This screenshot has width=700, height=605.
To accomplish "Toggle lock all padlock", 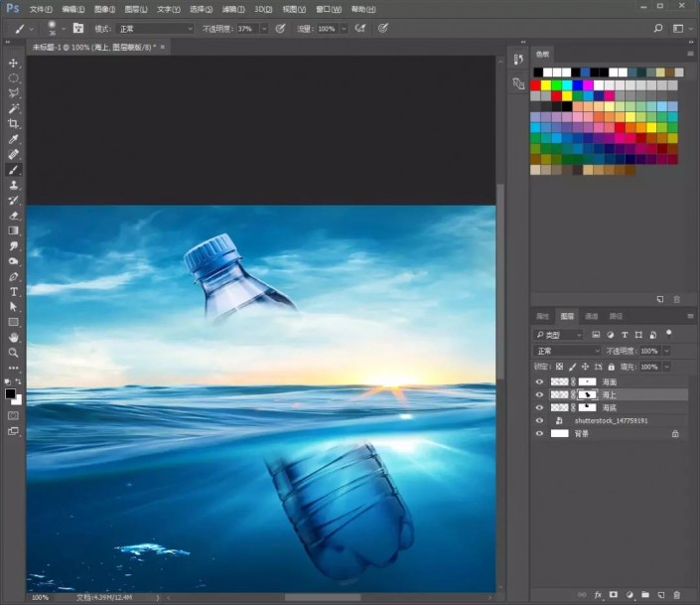I will click(612, 367).
